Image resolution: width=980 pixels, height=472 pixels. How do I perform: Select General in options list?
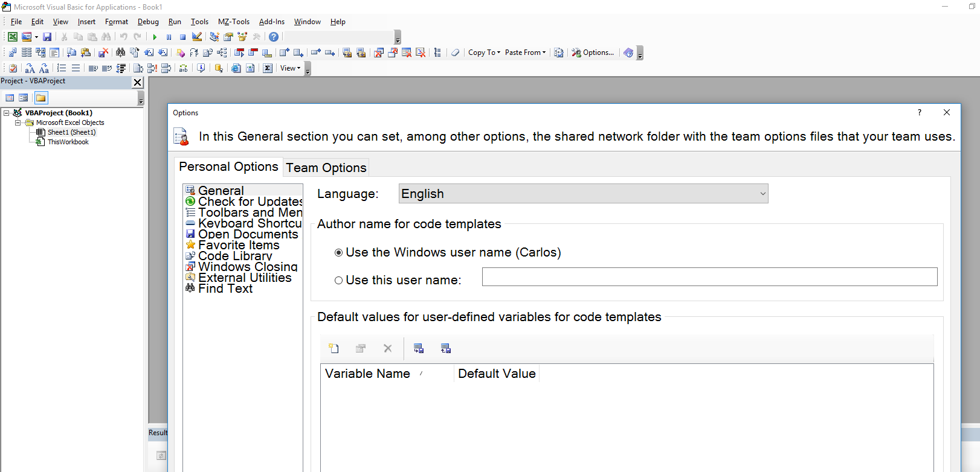pos(221,191)
